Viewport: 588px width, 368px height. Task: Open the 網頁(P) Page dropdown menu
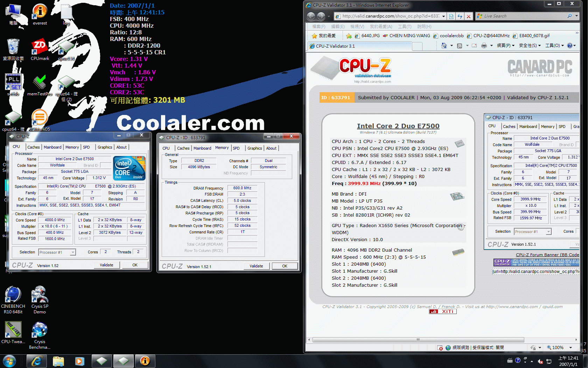pyautogui.click(x=506, y=46)
